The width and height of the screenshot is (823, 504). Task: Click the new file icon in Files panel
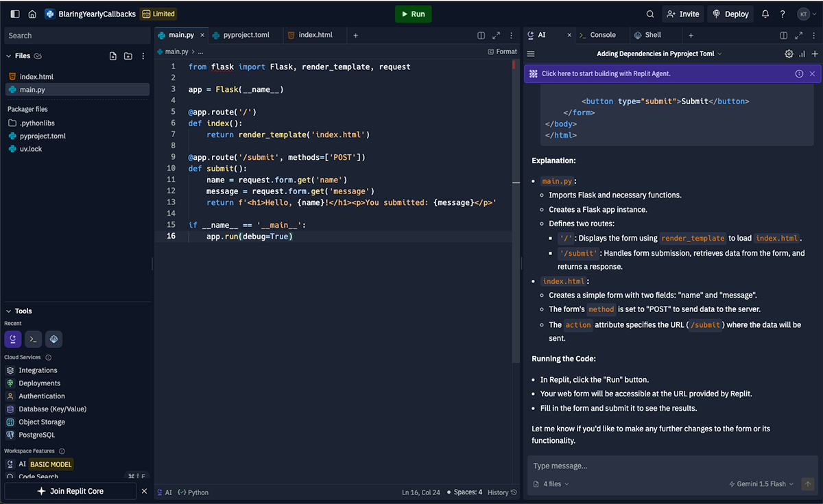[113, 56]
